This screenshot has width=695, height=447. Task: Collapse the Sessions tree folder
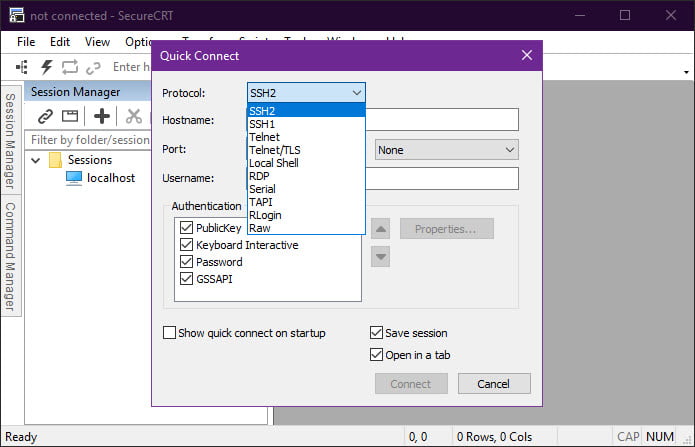tap(36, 160)
